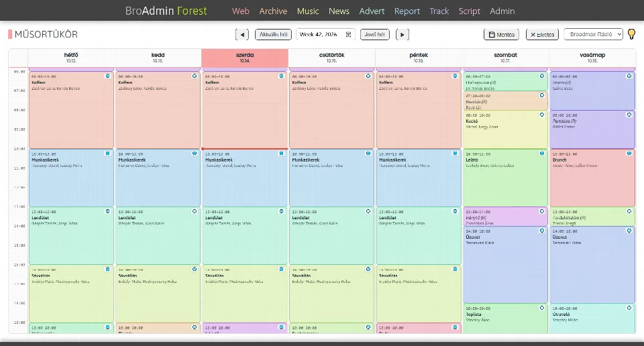This screenshot has width=644, height=346.
Task: Click corner icon on Tuesday's Lendület block
Action: coord(195,211)
